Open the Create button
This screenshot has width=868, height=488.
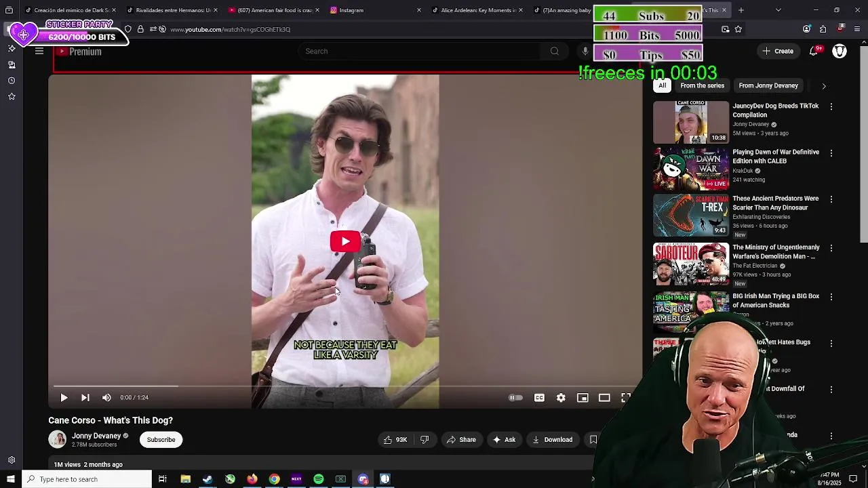778,52
